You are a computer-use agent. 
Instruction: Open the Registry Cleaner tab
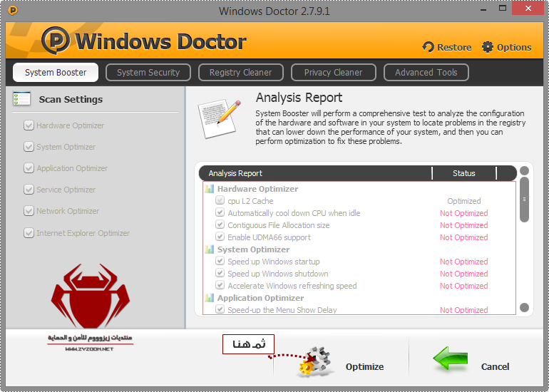click(x=241, y=73)
